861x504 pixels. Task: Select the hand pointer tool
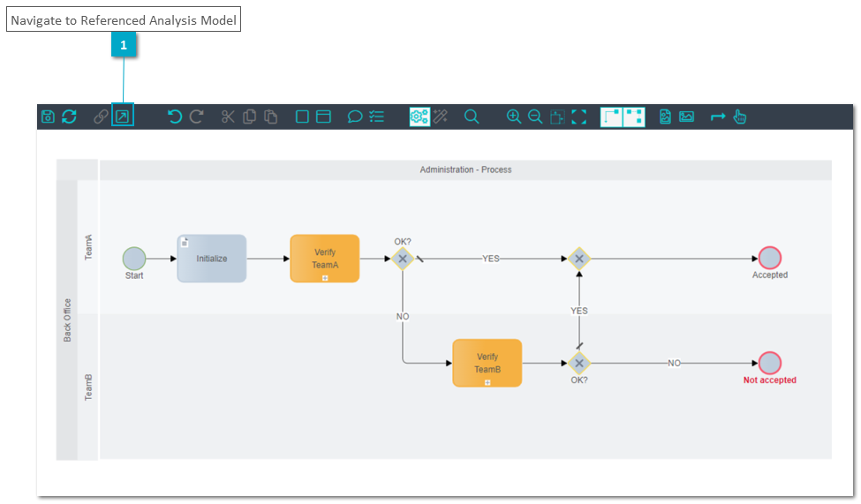(740, 117)
